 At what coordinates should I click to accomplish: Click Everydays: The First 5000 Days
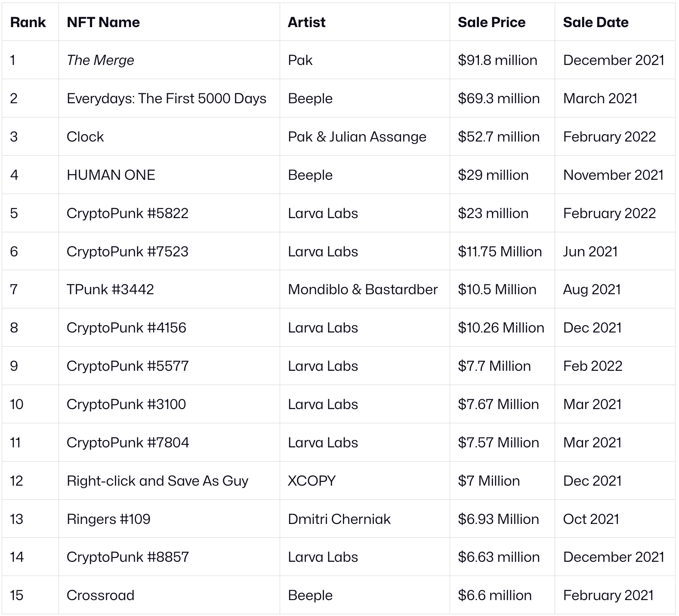tap(167, 99)
